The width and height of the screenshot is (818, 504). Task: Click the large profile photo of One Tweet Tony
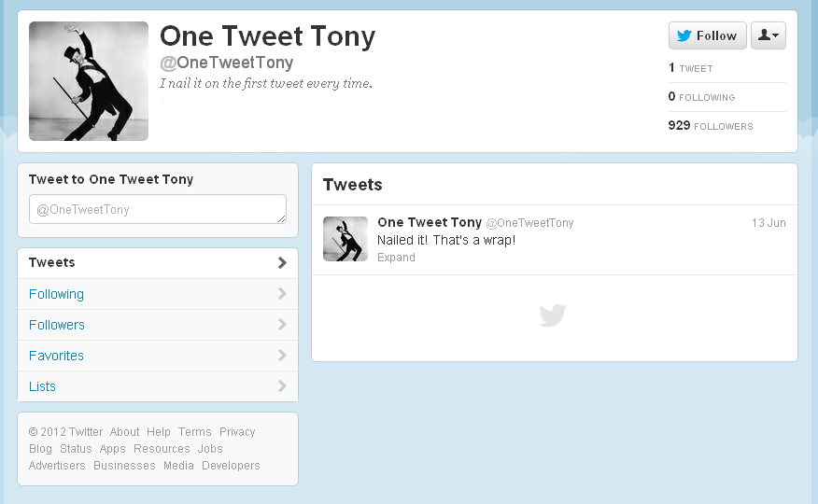point(89,81)
